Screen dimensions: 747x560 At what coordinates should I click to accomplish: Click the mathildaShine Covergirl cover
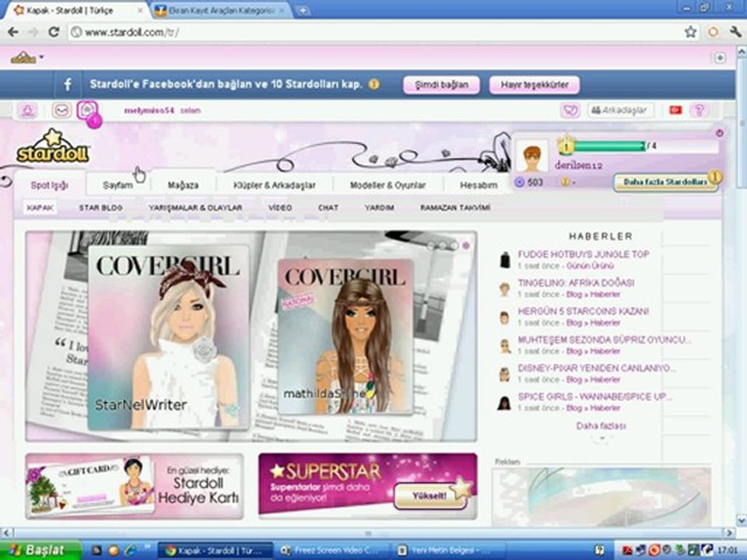tap(345, 336)
